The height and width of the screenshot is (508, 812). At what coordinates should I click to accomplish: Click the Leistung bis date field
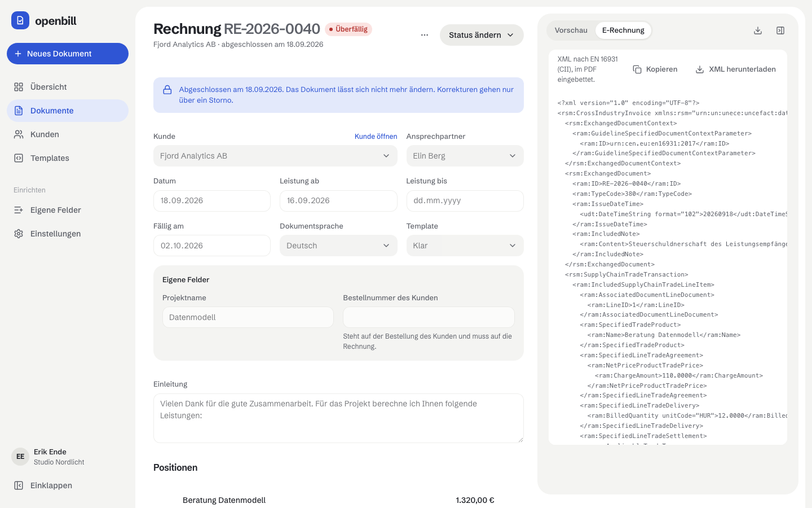(465, 201)
